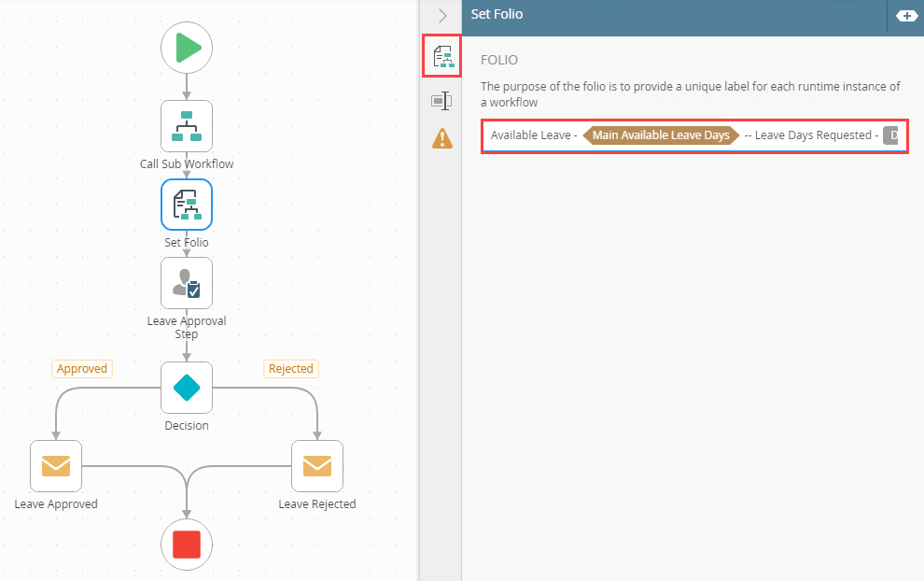This screenshot has width=924, height=581.
Task: Select the Decision diamond step
Action: [187, 388]
